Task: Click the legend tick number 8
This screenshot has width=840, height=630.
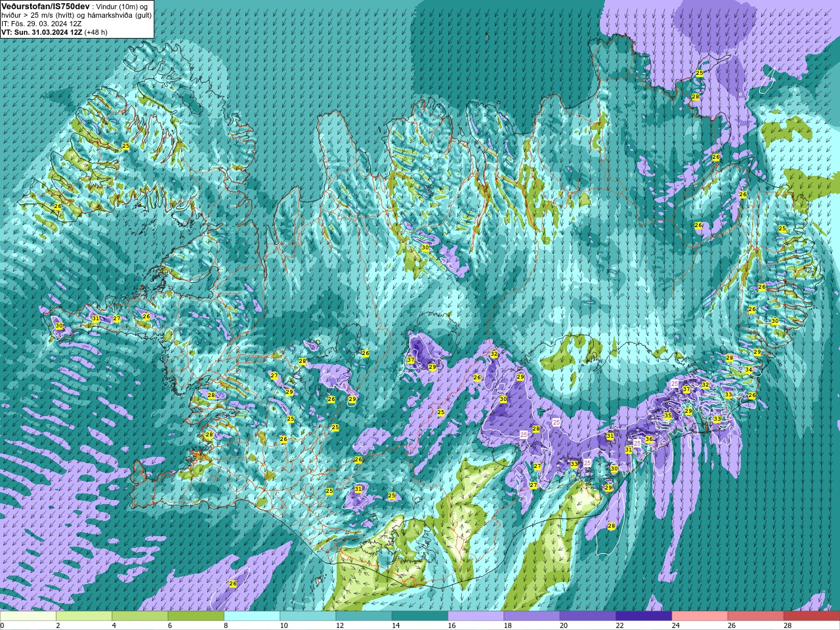Action: tap(225, 625)
